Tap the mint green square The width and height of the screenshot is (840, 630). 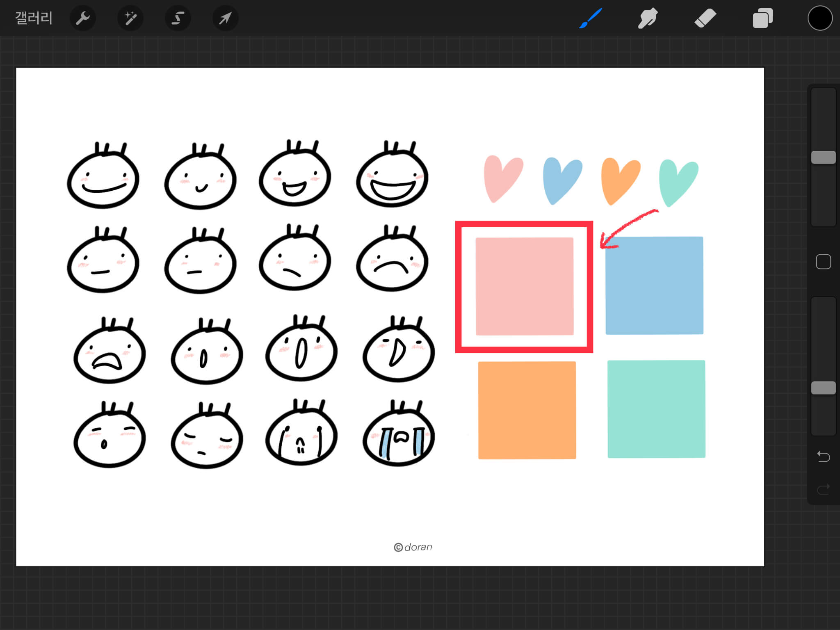[x=656, y=409]
